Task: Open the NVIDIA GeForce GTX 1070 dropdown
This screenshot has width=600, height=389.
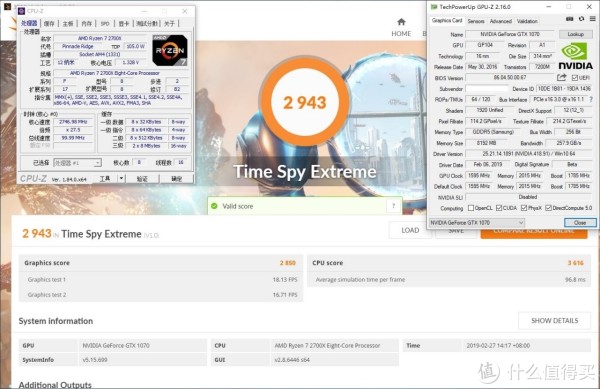Action: pos(476,223)
